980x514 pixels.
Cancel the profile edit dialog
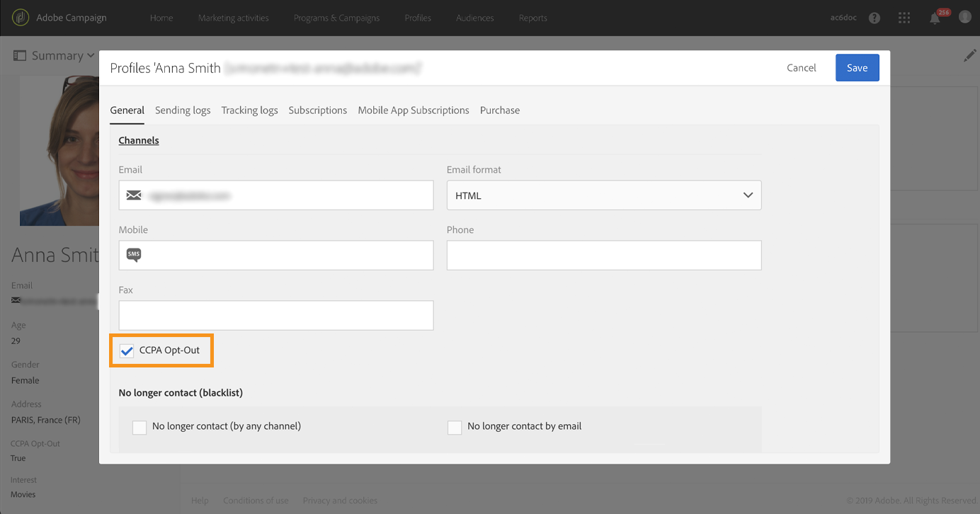(x=802, y=68)
